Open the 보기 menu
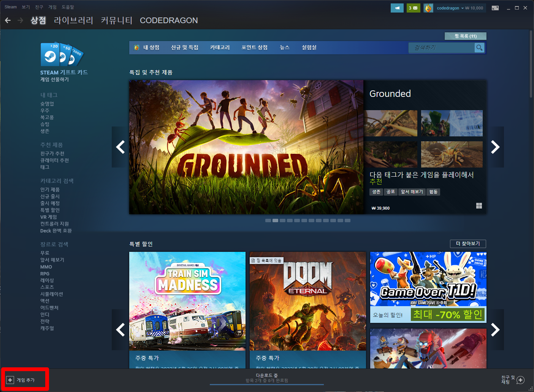 coord(26,7)
